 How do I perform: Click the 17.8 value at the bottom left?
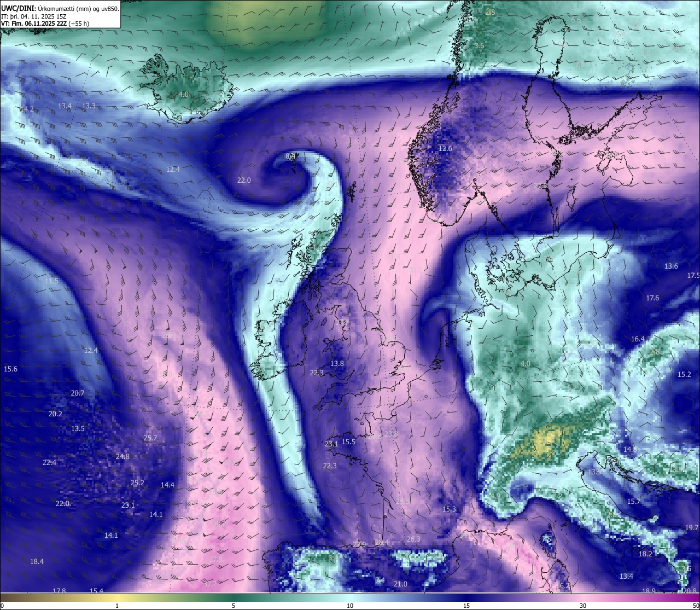(x=59, y=591)
